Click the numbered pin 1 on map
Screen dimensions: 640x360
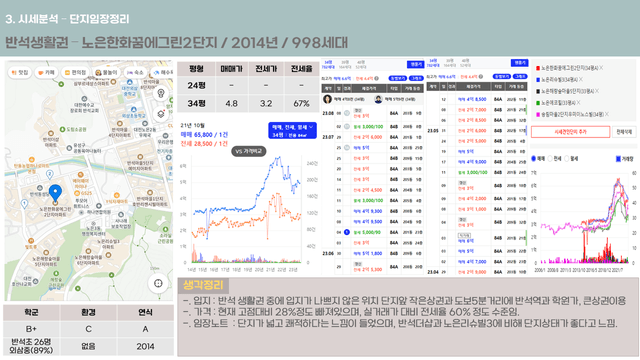[24, 203]
